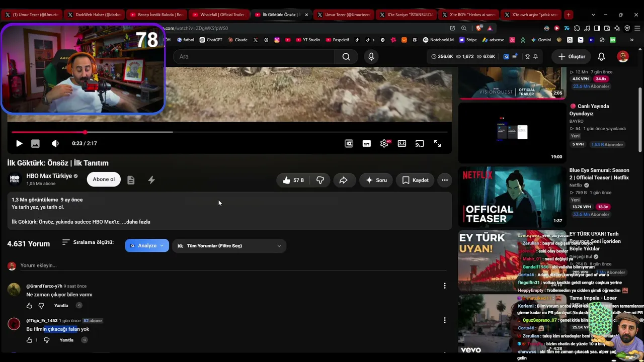Expand the Tüm Yorumlar filter dropdown

(229, 246)
